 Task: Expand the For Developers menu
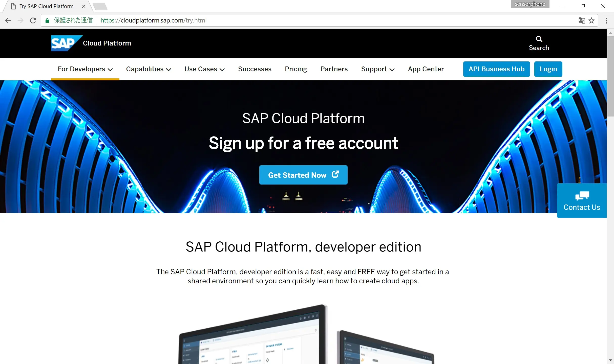[85, 69]
